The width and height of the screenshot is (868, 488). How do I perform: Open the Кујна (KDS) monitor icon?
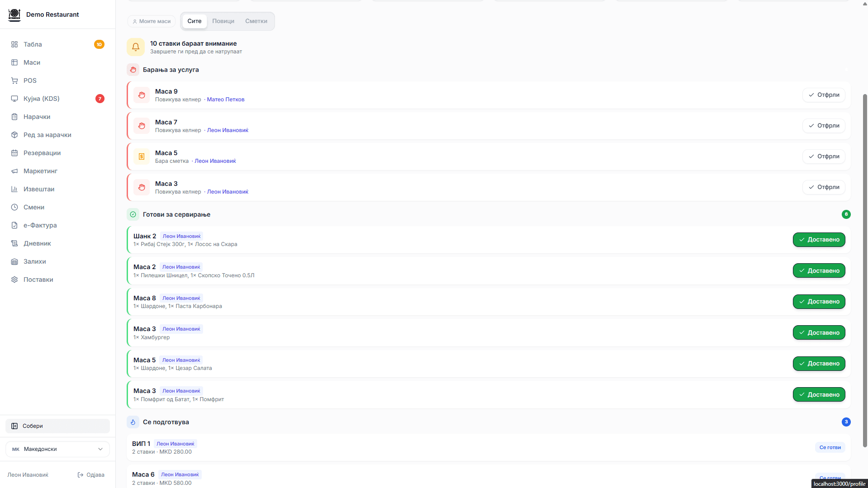[x=14, y=99]
